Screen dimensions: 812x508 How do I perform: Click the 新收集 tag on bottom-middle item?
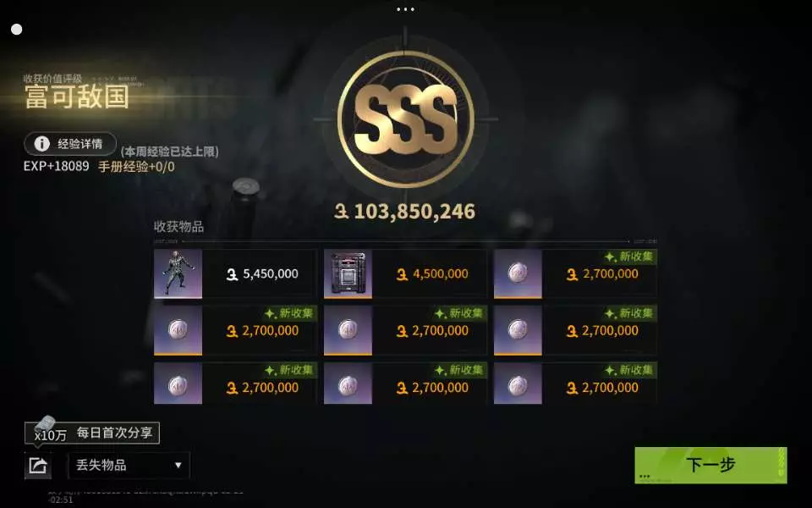point(458,370)
